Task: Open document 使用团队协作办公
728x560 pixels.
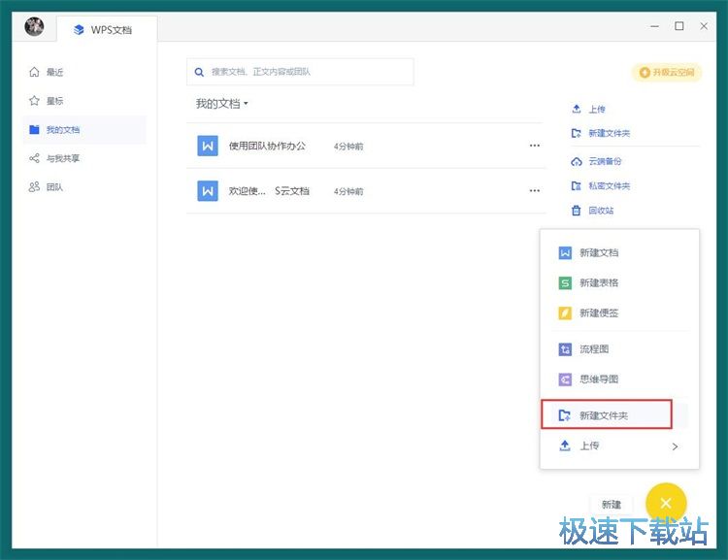Action: [x=267, y=146]
